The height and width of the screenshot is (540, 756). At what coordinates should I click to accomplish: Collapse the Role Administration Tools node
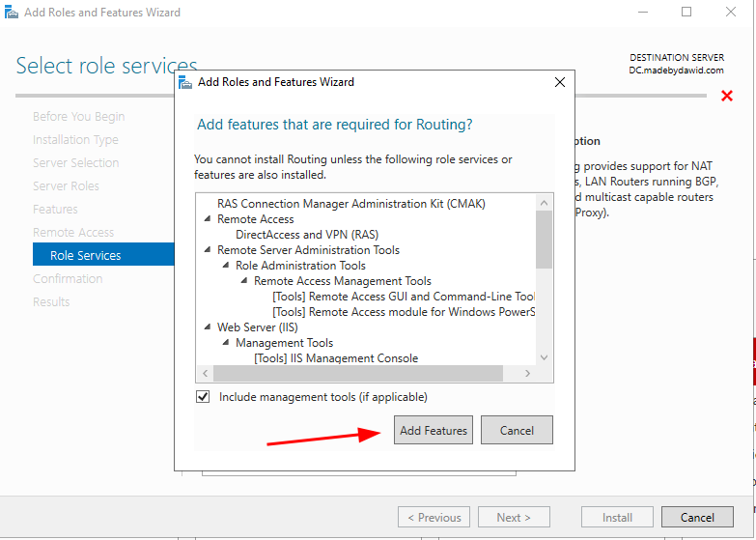226,266
